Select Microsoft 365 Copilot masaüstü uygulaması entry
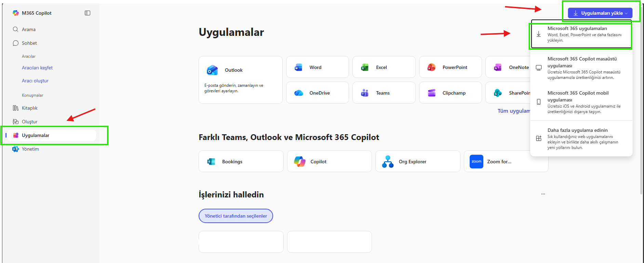This screenshot has width=644, height=263. [x=581, y=68]
